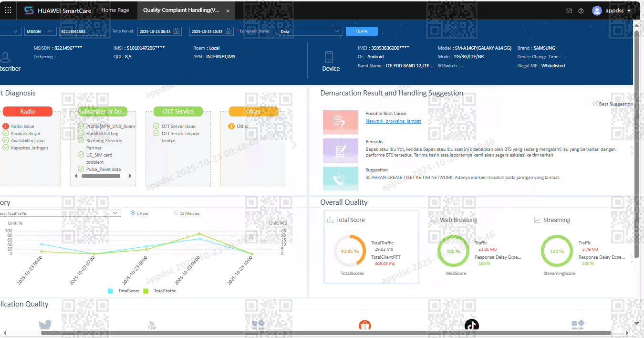Open the help question mark icon
The width and height of the screenshot is (644, 338).
coord(581,11)
